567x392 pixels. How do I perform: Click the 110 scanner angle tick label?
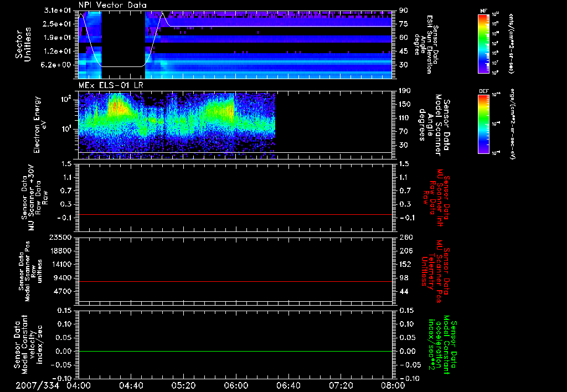(405, 118)
